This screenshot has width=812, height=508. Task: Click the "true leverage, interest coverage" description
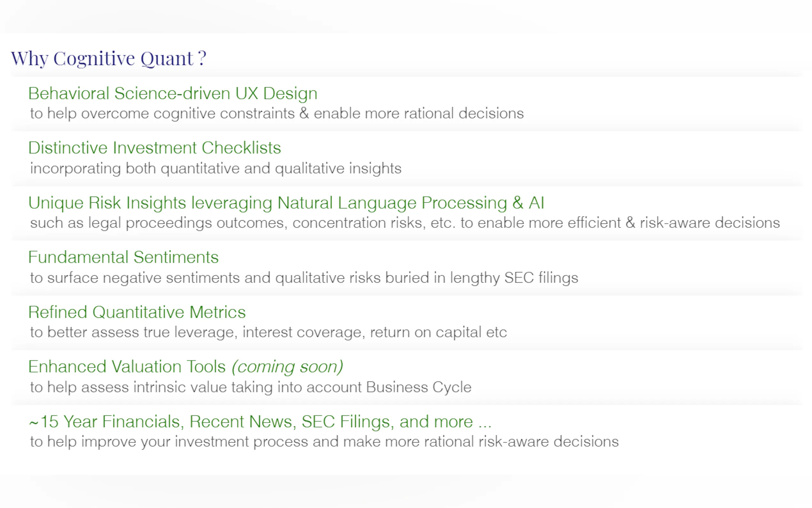[x=268, y=332]
